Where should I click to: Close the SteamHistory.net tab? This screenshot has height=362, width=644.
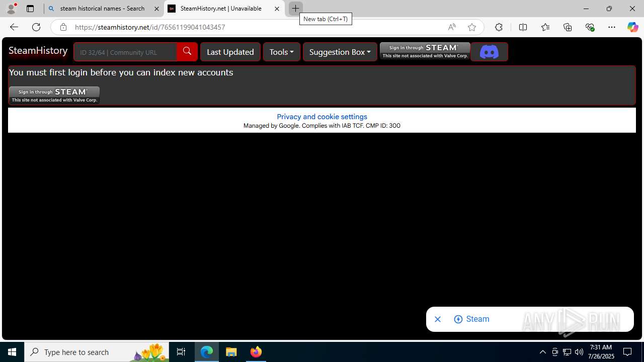coord(277,9)
